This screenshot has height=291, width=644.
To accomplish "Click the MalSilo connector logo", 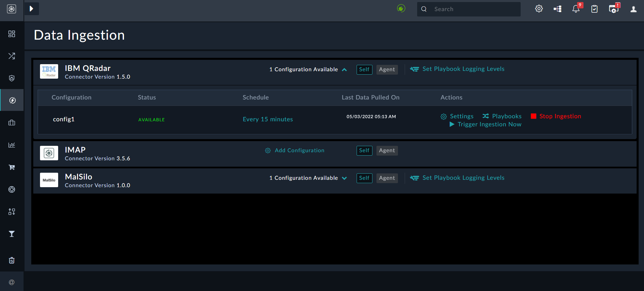I will (x=49, y=180).
